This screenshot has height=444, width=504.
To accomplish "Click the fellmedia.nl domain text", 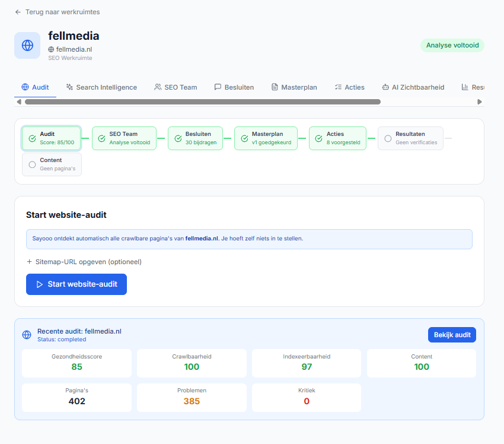I will 74,49.
